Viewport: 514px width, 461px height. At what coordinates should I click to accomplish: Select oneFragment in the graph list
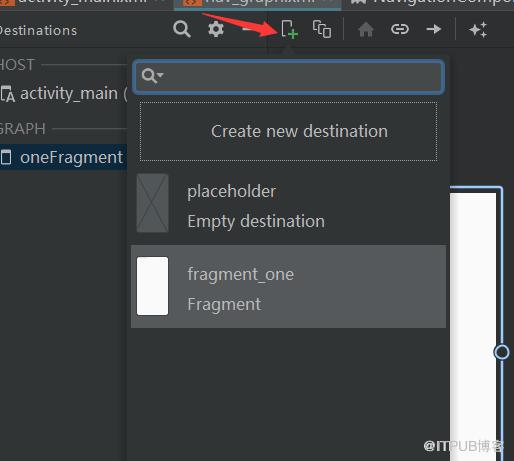63,157
